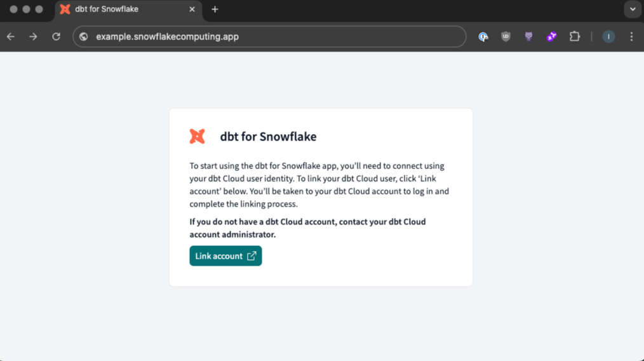
Task: Expand the tab search dropdown arrow
Action: click(x=633, y=10)
